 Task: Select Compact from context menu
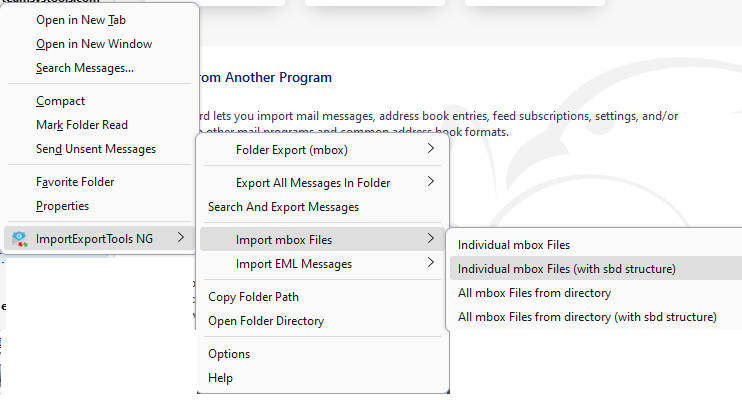[x=61, y=101]
